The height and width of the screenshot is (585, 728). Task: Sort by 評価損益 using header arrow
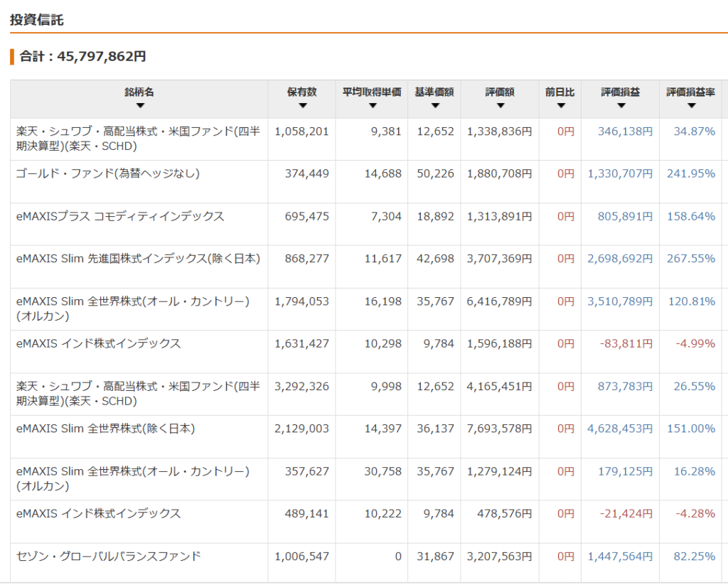pos(621,106)
